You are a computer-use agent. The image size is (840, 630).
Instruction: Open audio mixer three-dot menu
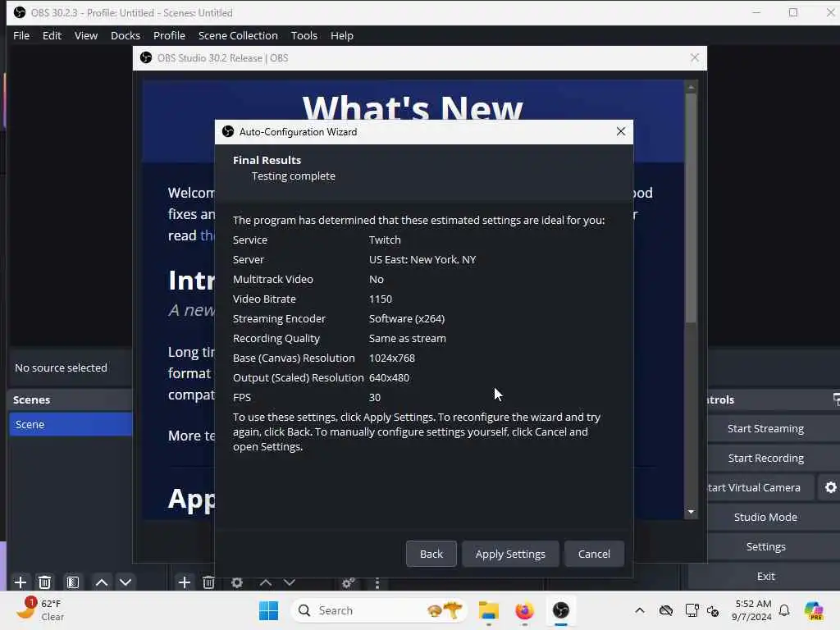(x=377, y=583)
